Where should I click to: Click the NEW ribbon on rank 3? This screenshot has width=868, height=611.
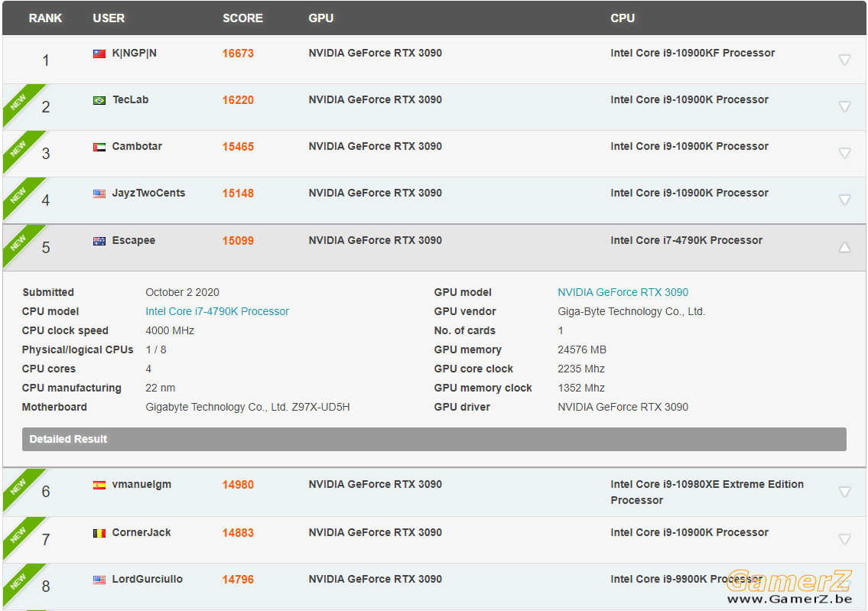point(19,148)
